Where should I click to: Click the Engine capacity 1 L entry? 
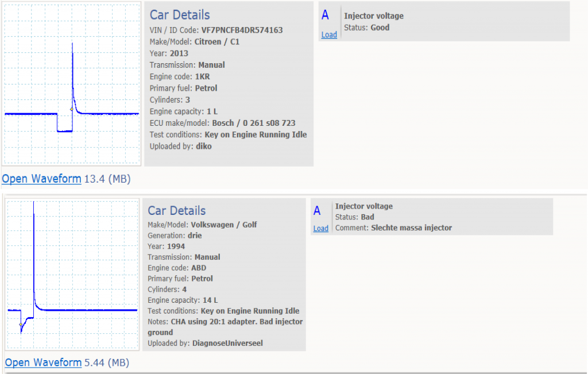[x=183, y=111]
